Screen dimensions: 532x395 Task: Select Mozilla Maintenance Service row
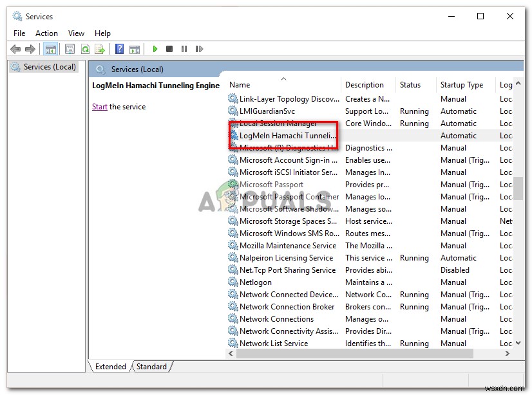click(x=370, y=246)
